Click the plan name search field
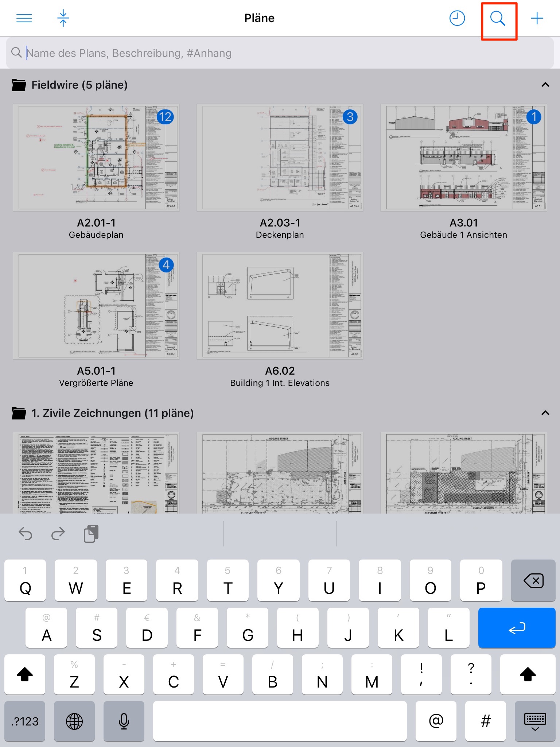The image size is (560, 747). click(280, 53)
